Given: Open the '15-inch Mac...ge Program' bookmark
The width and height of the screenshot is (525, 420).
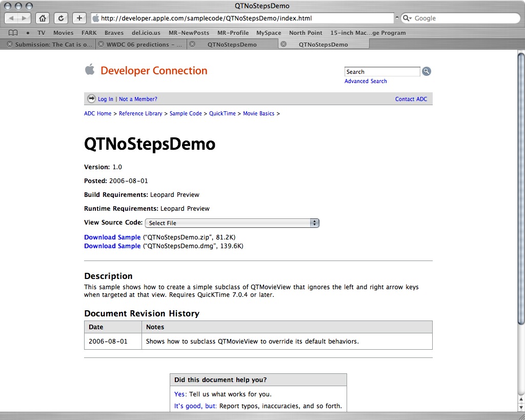Looking at the screenshot, I should tap(368, 33).
